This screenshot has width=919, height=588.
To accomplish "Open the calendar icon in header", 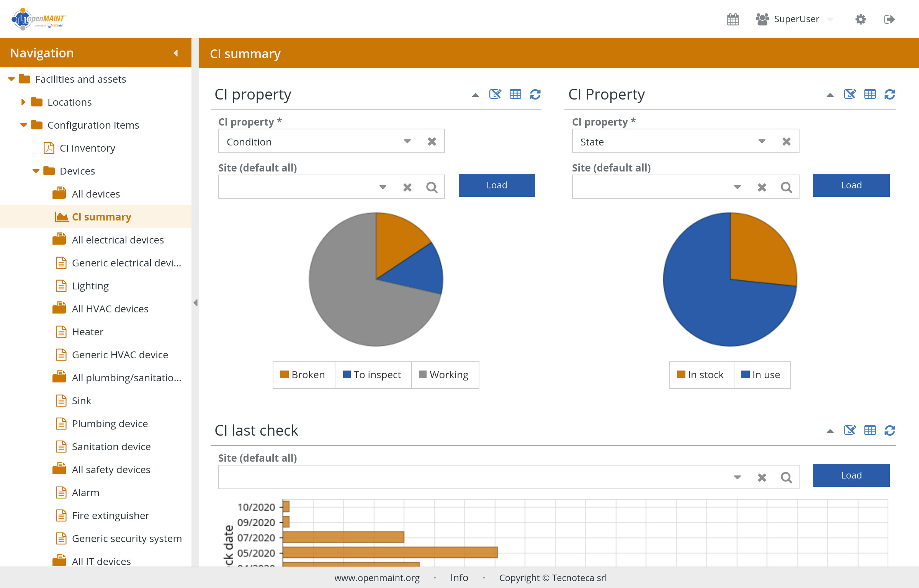I will coord(733,19).
